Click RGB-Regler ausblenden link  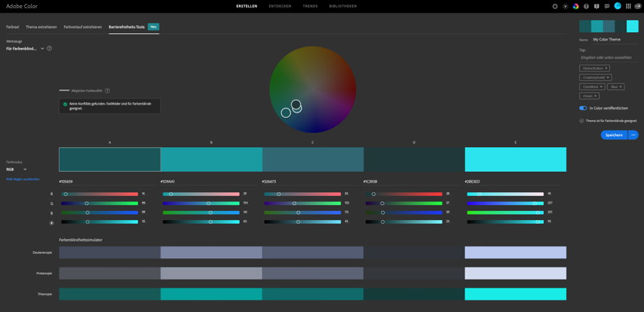(22, 179)
